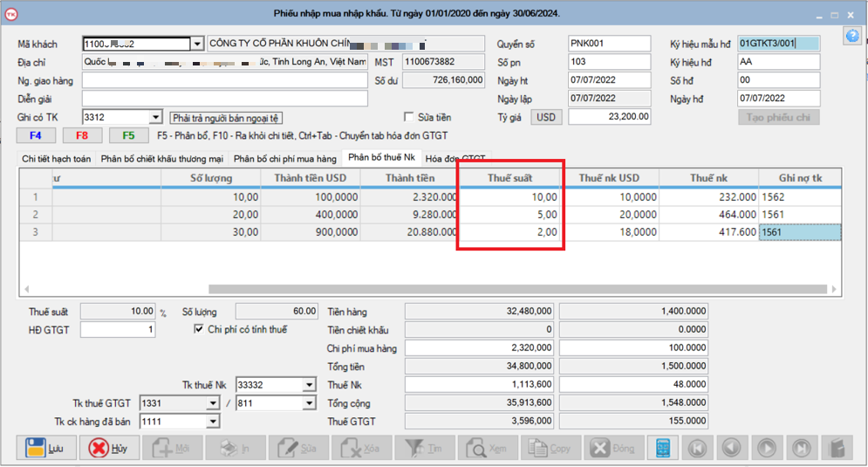This screenshot has height=467, width=868.
Task: Click the calculator icon in bottom toolbar
Action: tap(665, 448)
